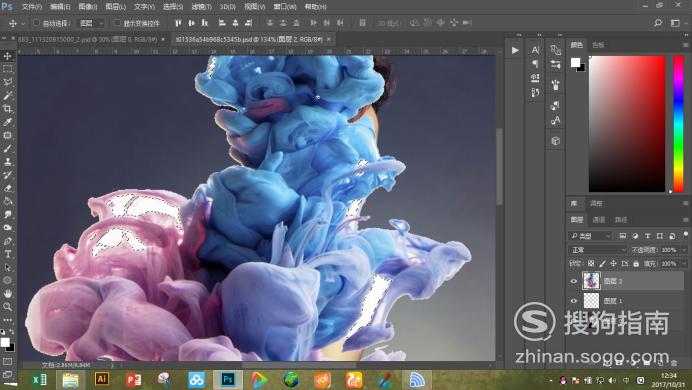Viewport: 692px width, 390px height.
Task: Open the Character panel icon (A|)
Action: pyautogui.click(x=535, y=50)
